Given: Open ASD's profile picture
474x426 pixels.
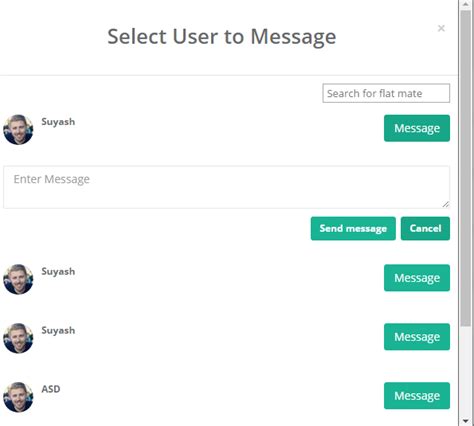Looking at the screenshot, I should 18,397.
